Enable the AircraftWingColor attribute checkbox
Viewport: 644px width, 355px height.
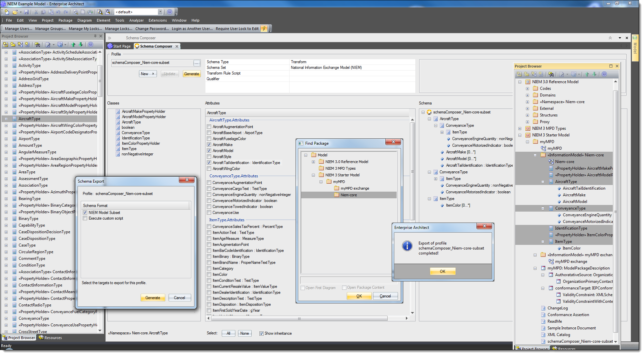coord(209,169)
